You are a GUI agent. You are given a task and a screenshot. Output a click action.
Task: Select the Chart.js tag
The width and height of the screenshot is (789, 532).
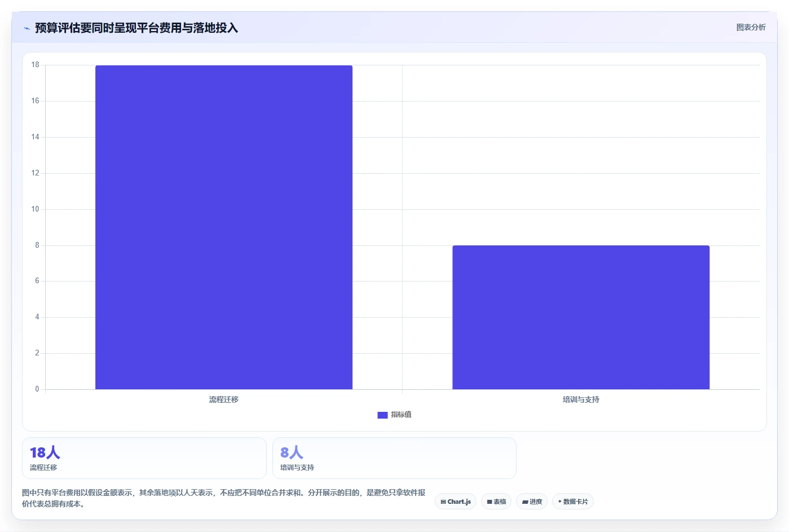click(456, 502)
